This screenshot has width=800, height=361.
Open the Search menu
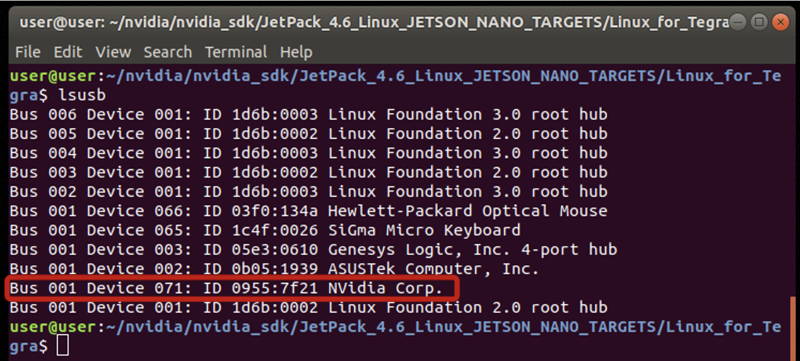[167, 52]
